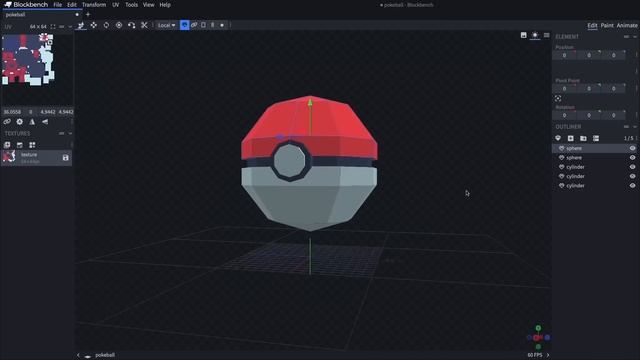Click the Outliner options icon beside add group
The width and height of the screenshot is (640, 360).
click(x=596, y=138)
